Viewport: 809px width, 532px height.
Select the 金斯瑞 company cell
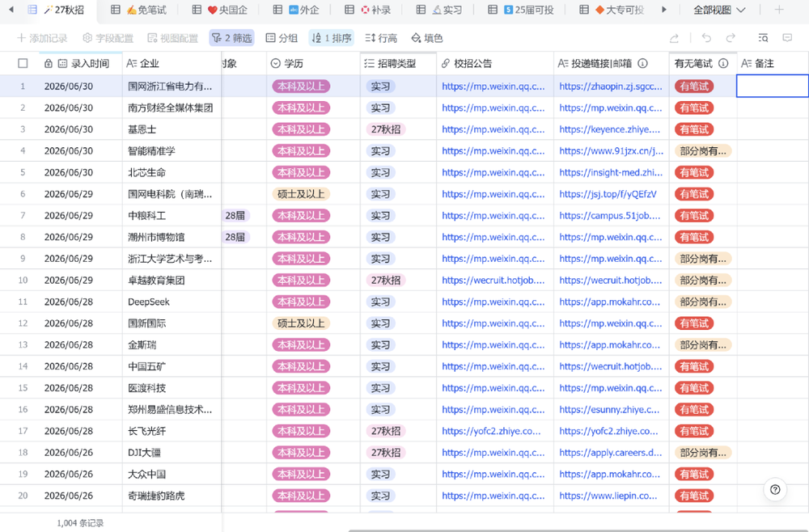tap(172, 345)
